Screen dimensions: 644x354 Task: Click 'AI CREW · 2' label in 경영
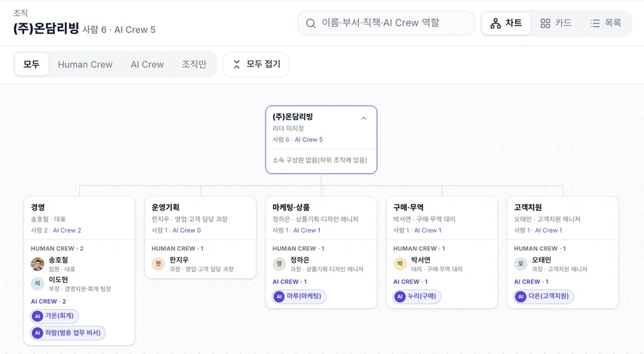(48, 302)
